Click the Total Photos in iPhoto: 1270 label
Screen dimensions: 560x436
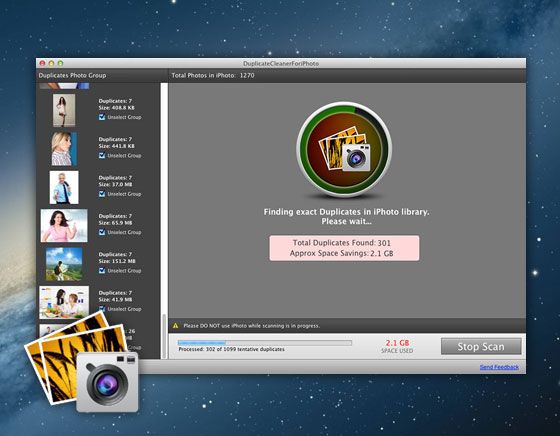click(213, 75)
